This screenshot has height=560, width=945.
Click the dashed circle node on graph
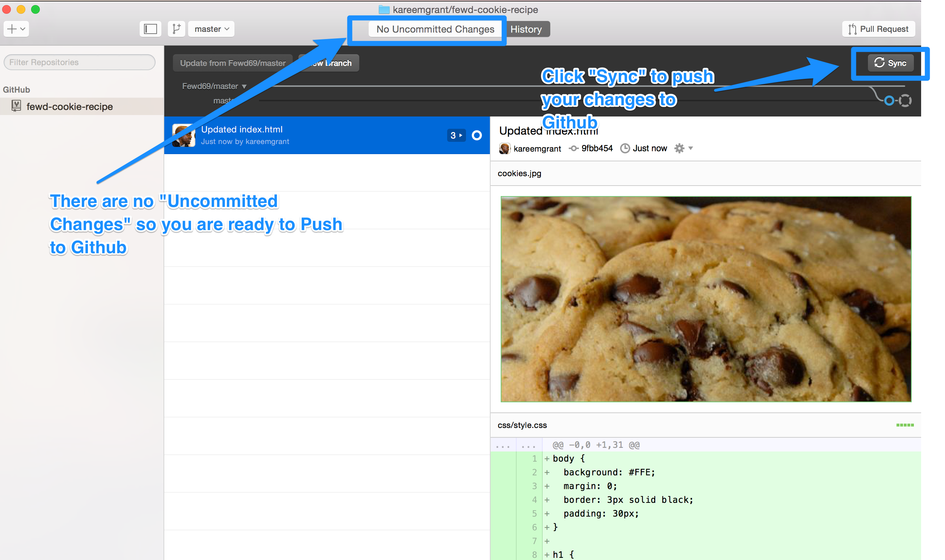905,100
